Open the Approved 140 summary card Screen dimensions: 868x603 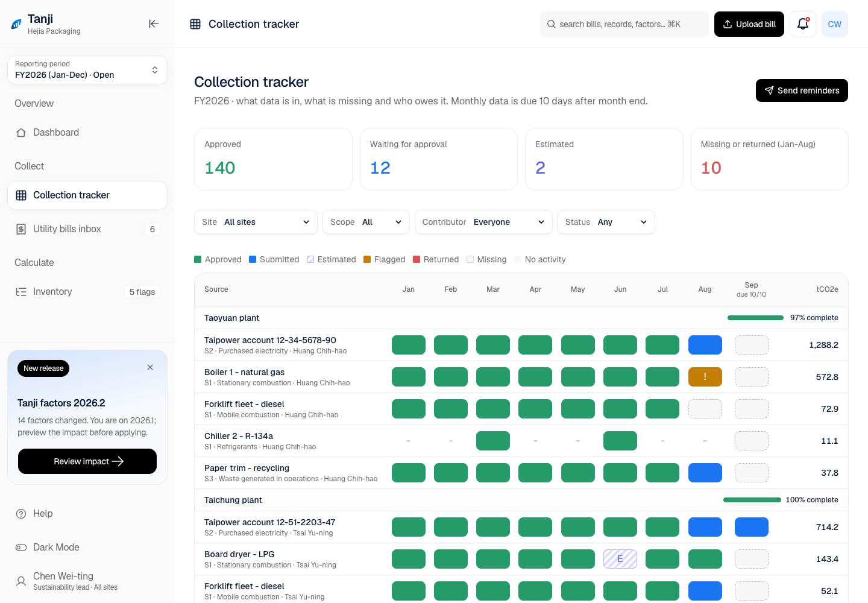[273, 159]
